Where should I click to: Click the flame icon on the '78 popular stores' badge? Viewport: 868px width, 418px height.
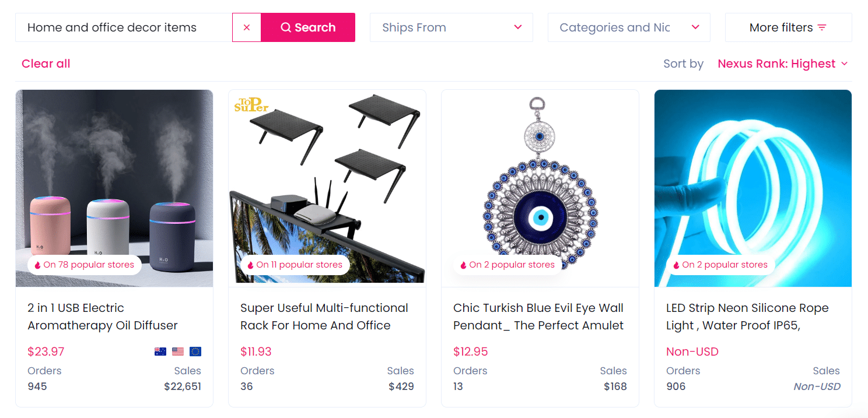coord(37,265)
